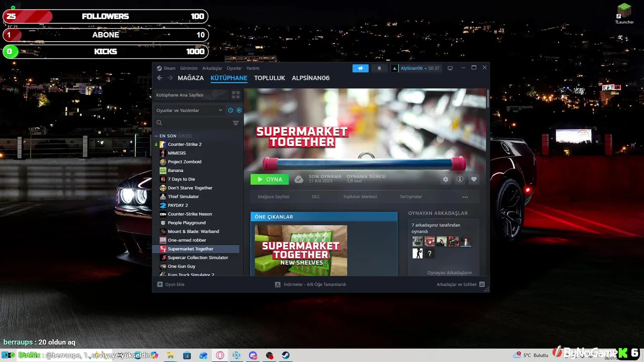644x362 pixels.
Task: Open the File Explorer taskbar icon
Action: pos(171,355)
